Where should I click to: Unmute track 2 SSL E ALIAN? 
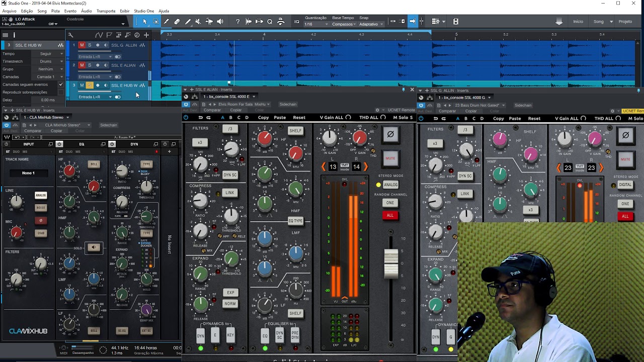82,65
